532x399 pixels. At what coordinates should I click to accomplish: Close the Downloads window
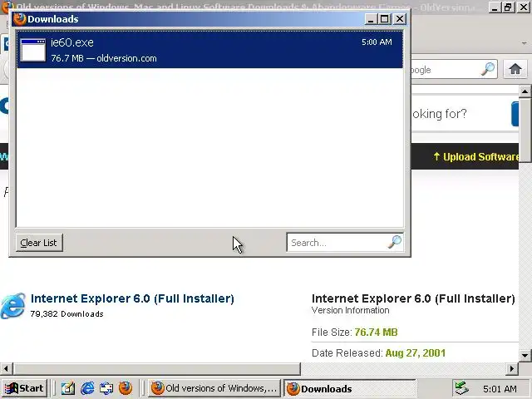pyautogui.click(x=400, y=19)
